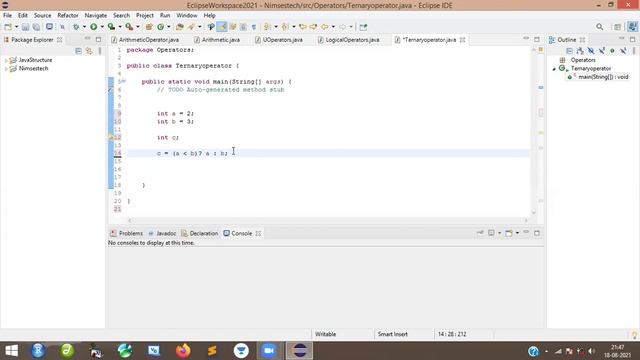This screenshot has width=640, height=360.
Task: Open the Problems view tab
Action: [127, 233]
